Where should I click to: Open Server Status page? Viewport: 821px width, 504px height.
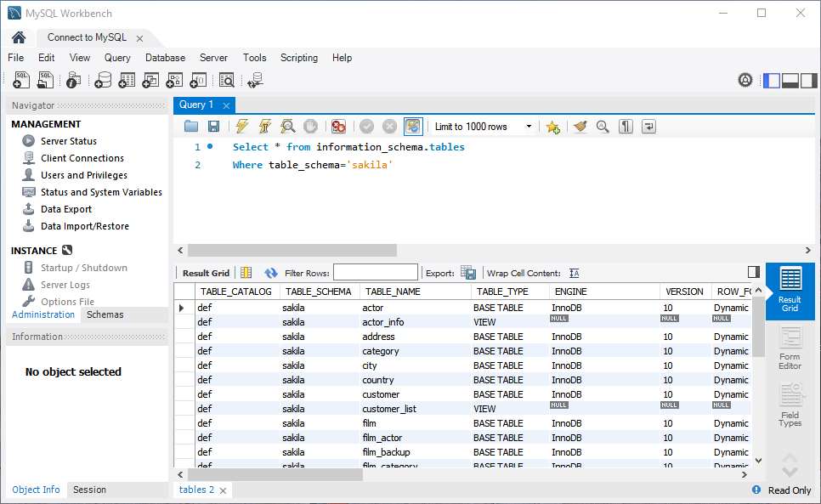69,141
